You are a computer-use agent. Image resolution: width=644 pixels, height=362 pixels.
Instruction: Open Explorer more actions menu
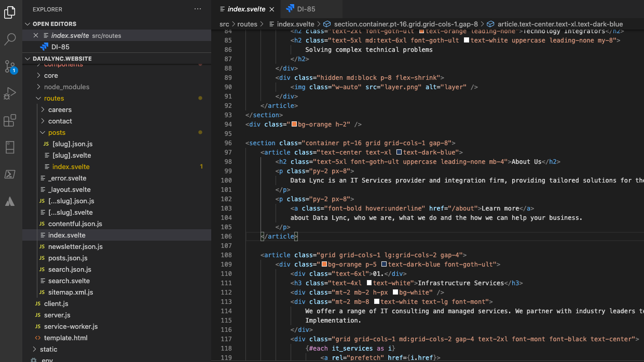coord(198,9)
